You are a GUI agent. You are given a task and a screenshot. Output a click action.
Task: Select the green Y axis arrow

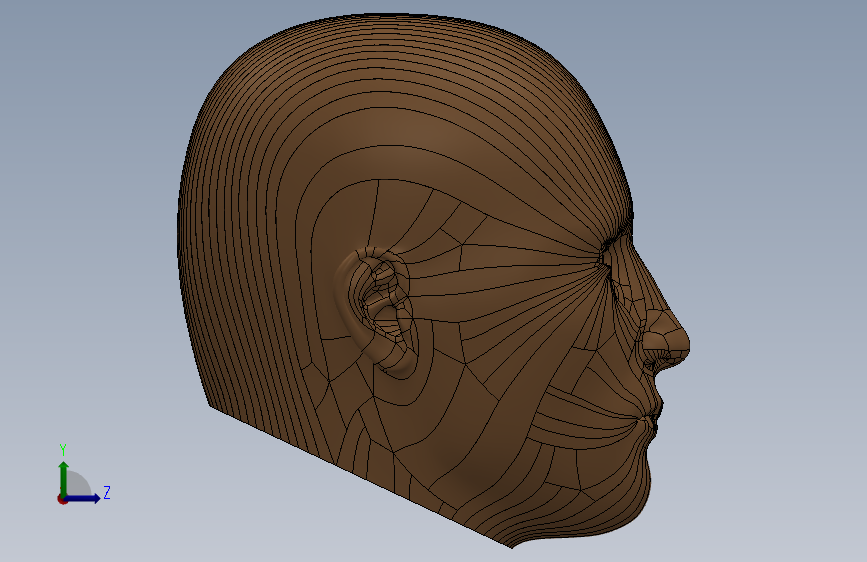[64, 478]
